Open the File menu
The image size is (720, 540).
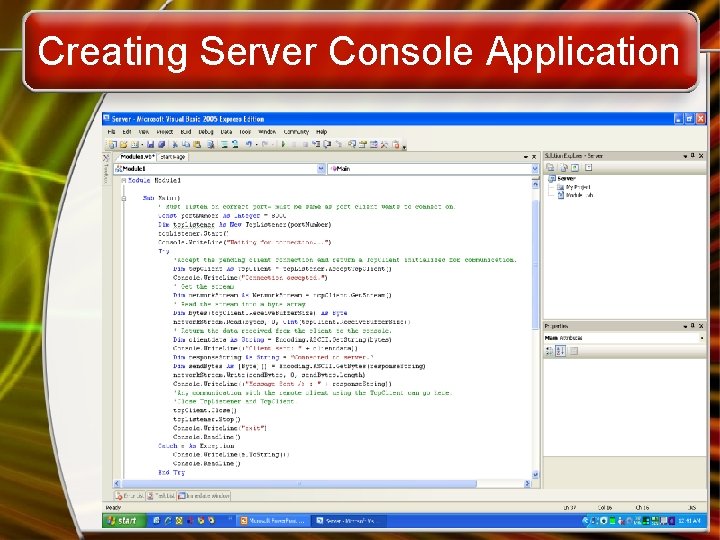[111, 132]
